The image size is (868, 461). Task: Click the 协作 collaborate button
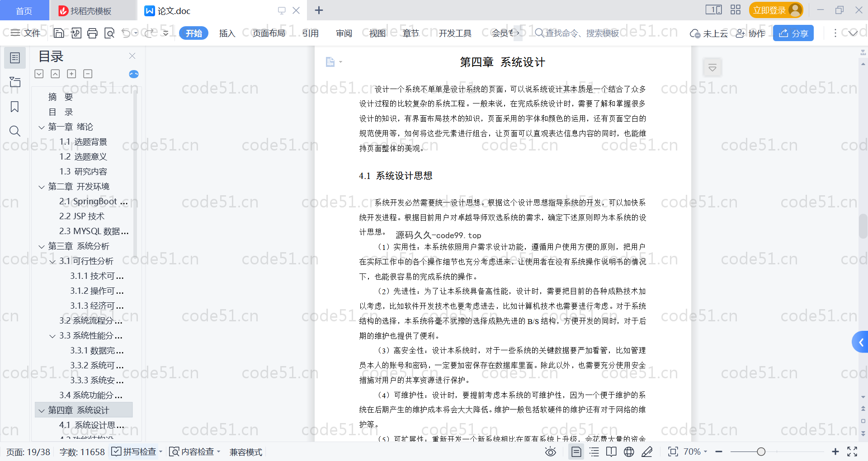tap(750, 33)
